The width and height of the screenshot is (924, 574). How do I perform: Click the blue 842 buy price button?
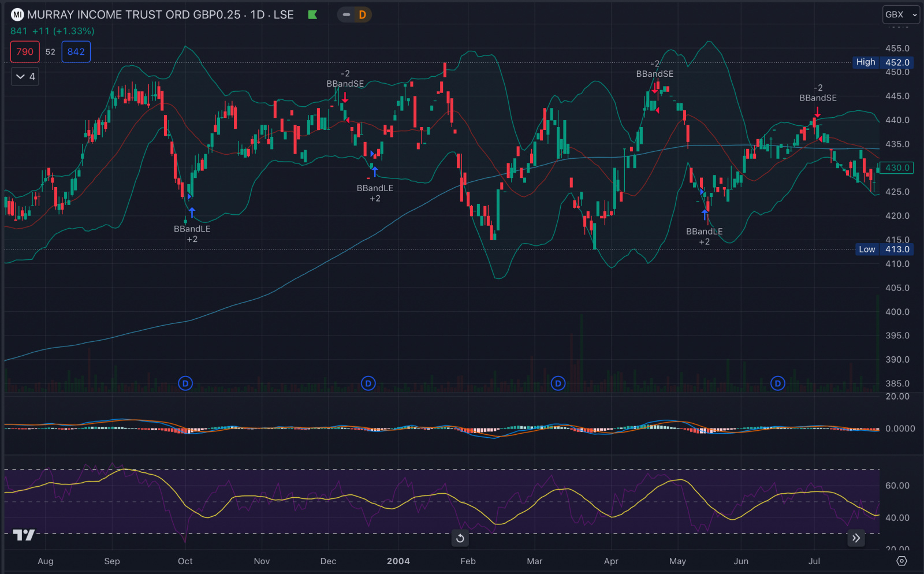76,51
